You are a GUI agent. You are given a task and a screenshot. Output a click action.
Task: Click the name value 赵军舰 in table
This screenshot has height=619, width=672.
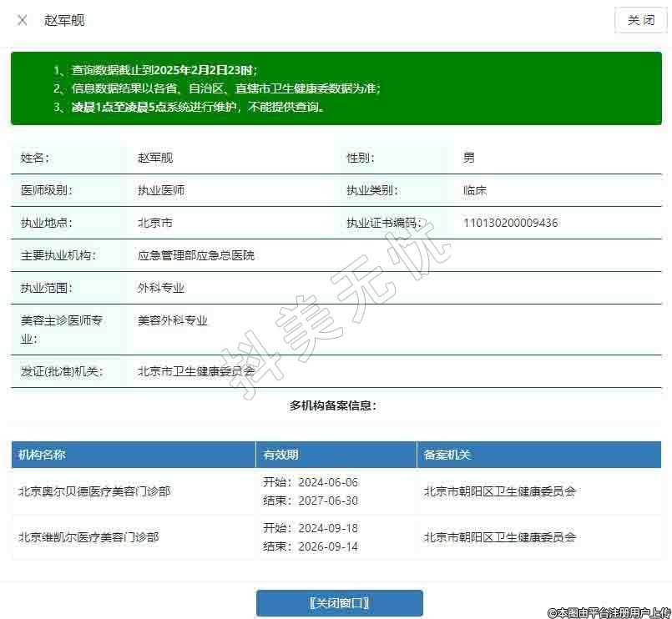tap(155, 158)
